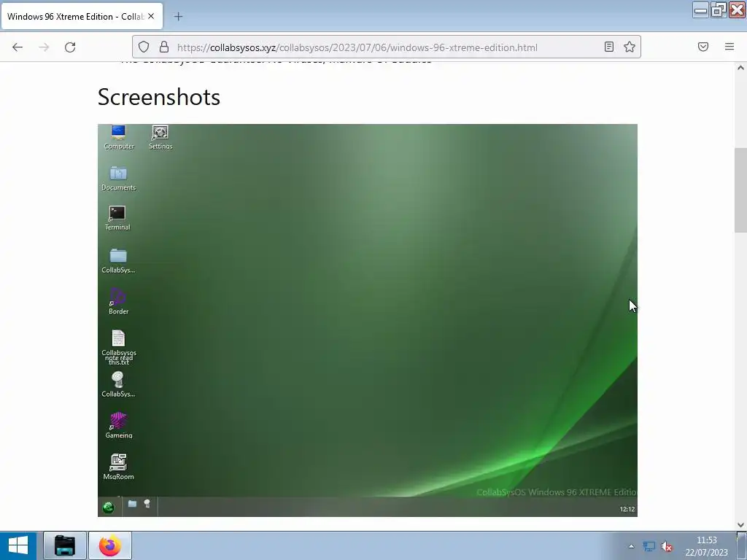
Task: Open the tracking protection shield info
Action: 144,47
